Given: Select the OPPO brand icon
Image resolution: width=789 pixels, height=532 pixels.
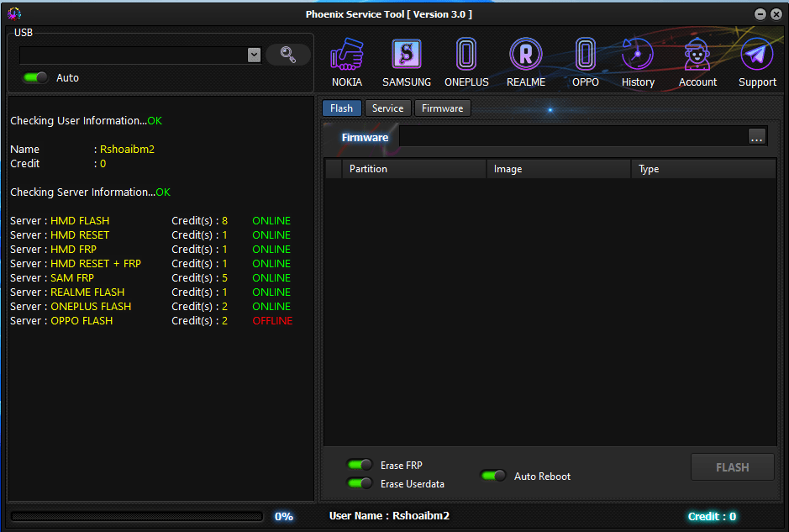Looking at the screenshot, I should (x=585, y=59).
